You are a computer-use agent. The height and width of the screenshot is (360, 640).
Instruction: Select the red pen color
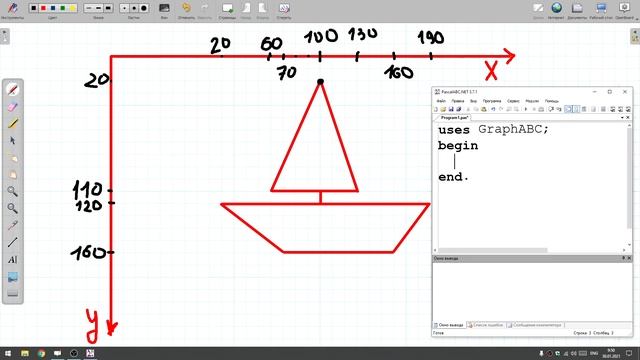(43, 8)
